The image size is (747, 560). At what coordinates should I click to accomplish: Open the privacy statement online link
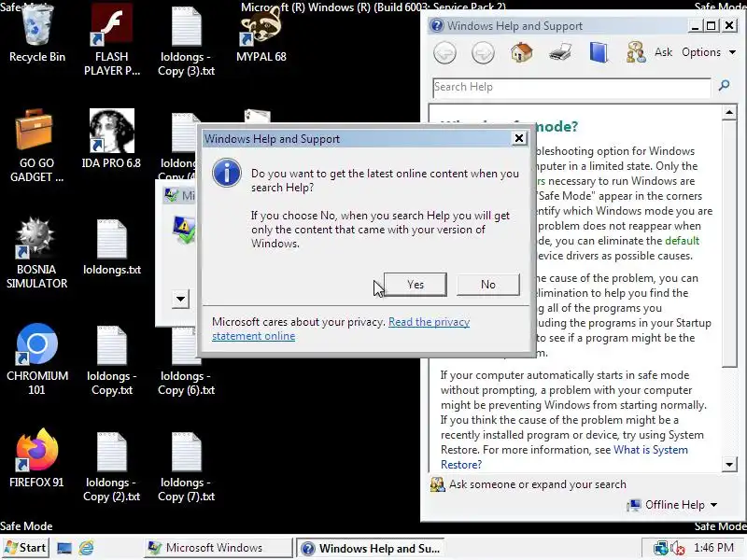coord(341,329)
